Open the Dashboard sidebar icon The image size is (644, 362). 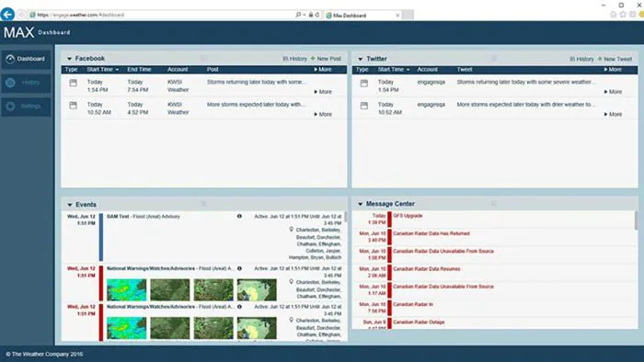10,59
